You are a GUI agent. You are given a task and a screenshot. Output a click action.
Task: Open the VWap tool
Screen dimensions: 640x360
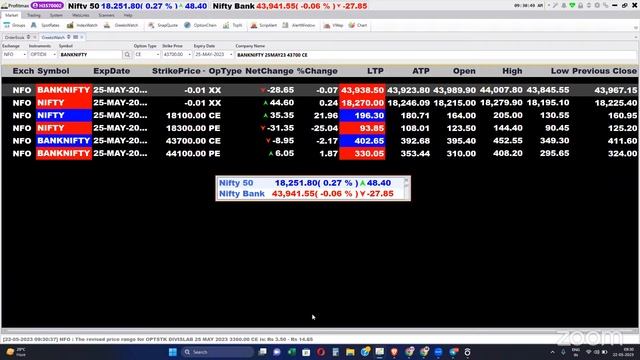pyautogui.click(x=333, y=25)
